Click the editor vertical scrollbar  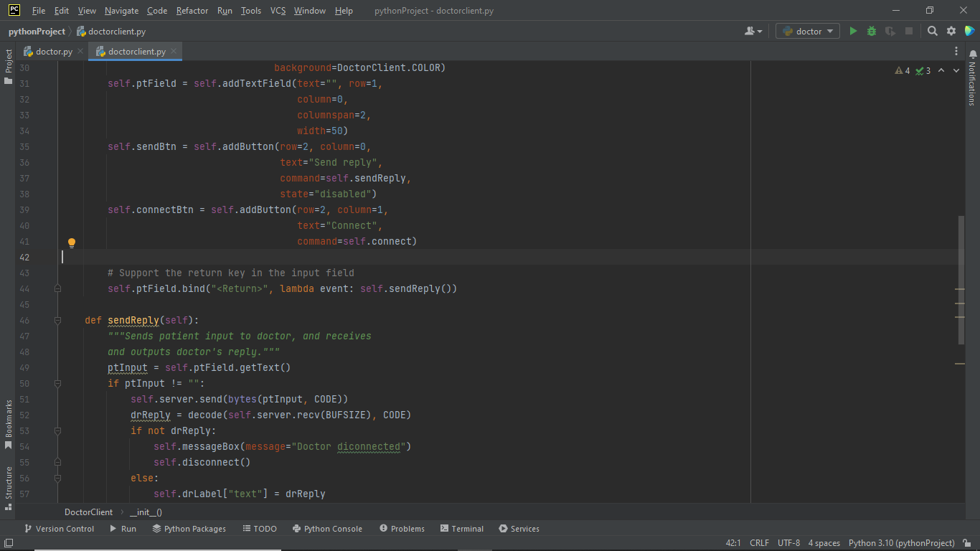click(x=961, y=280)
